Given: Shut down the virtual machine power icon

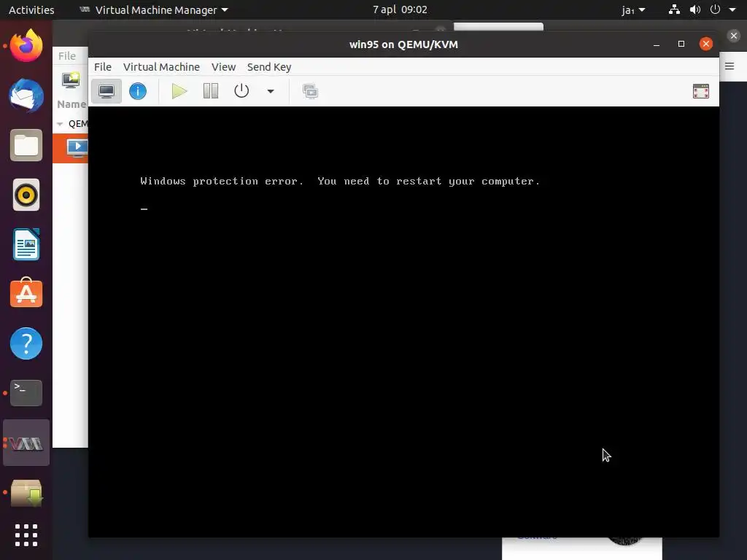Looking at the screenshot, I should pos(241,91).
